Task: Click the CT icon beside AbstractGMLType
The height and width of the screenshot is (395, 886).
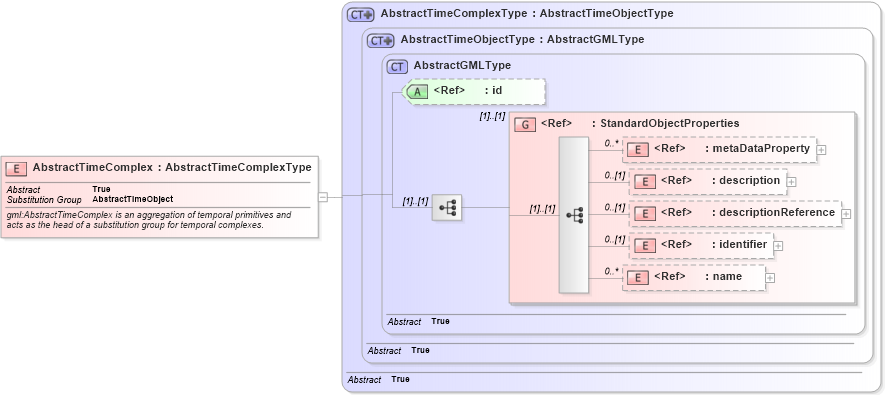Action: click(x=397, y=67)
